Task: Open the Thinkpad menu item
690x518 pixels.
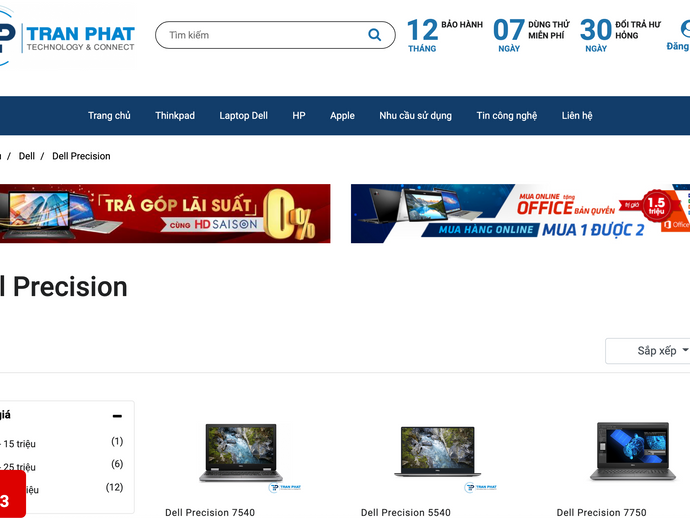Action: (x=175, y=115)
